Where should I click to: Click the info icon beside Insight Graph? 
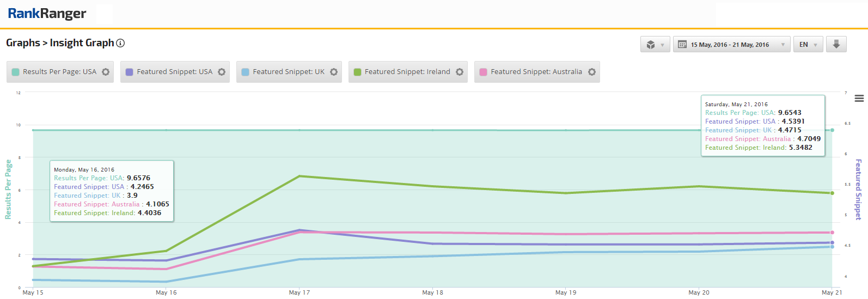click(121, 43)
